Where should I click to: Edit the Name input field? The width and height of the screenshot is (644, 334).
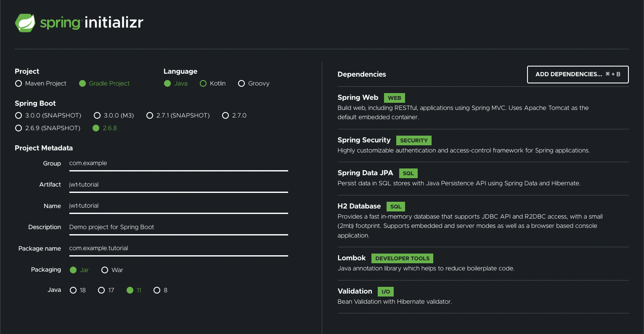click(178, 206)
